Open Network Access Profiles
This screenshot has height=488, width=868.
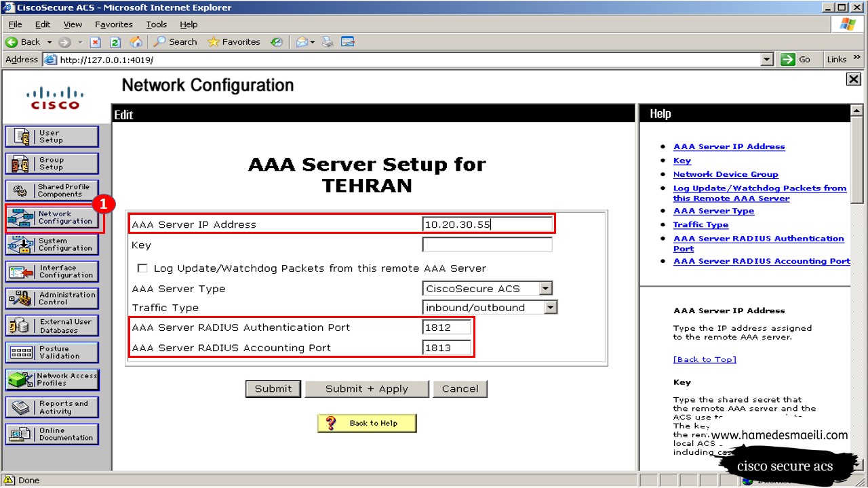[52, 380]
